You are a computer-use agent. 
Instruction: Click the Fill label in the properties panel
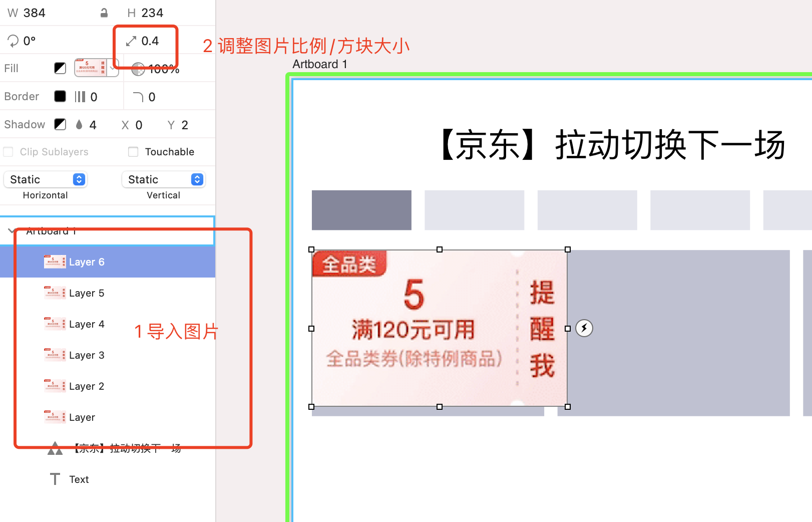11,68
